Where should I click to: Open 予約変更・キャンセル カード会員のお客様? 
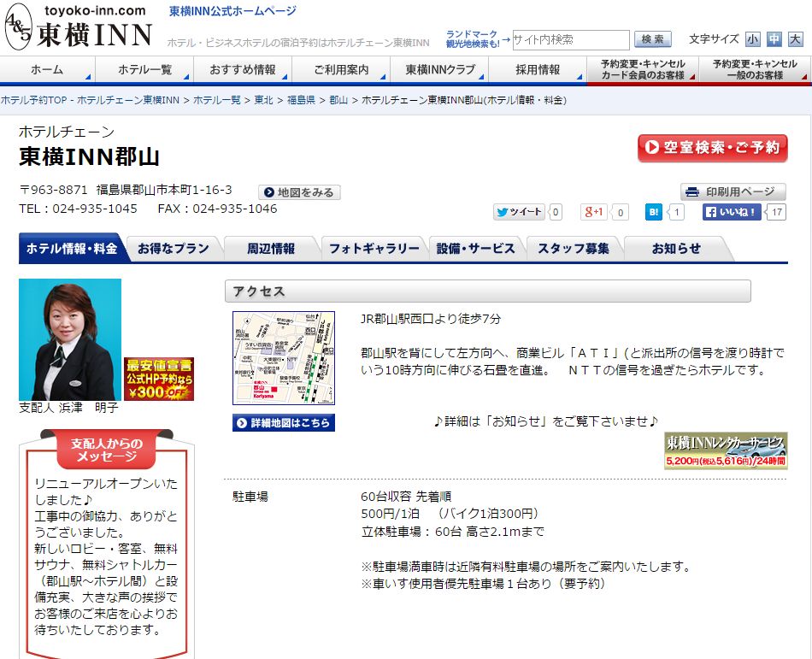[643, 69]
